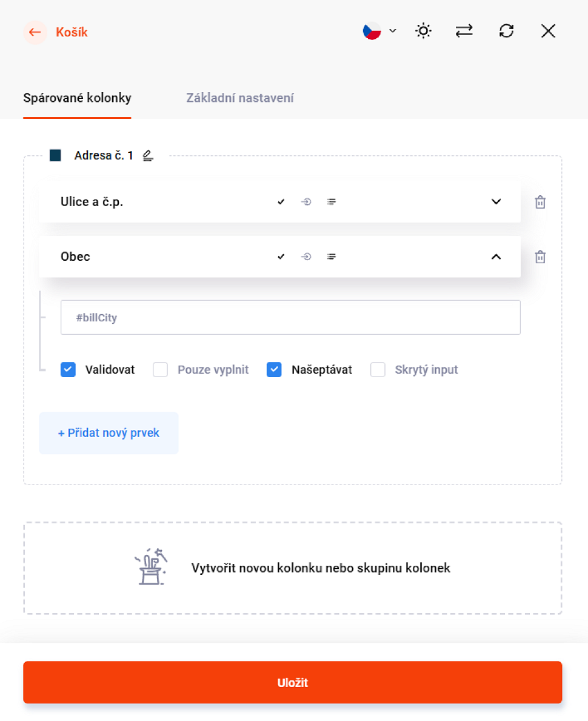Image resolution: width=588 pixels, height=721 pixels.
Task: Expand the Ulice a č.p. row
Action: pyautogui.click(x=496, y=201)
